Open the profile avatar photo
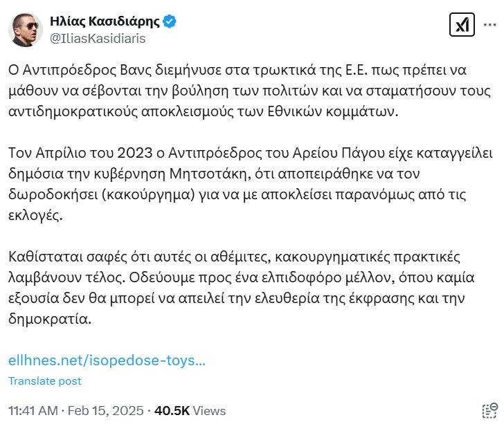 click(x=26, y=29)
